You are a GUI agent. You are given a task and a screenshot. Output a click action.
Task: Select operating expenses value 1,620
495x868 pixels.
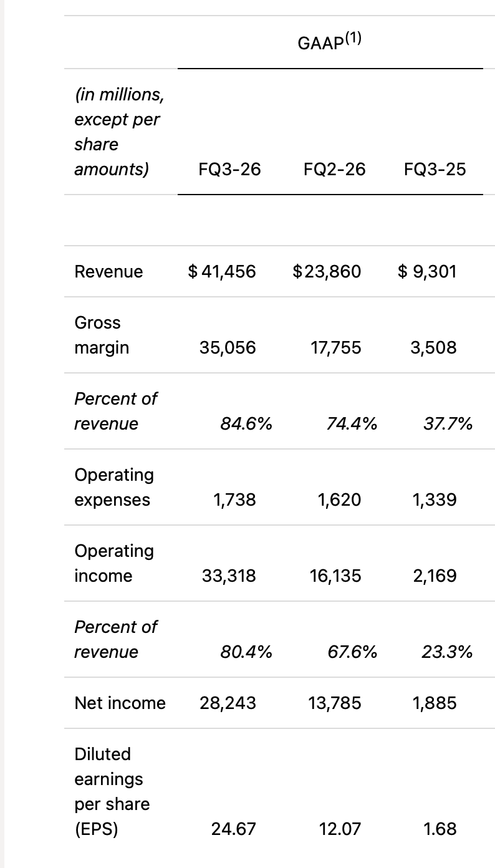[339, 499]
